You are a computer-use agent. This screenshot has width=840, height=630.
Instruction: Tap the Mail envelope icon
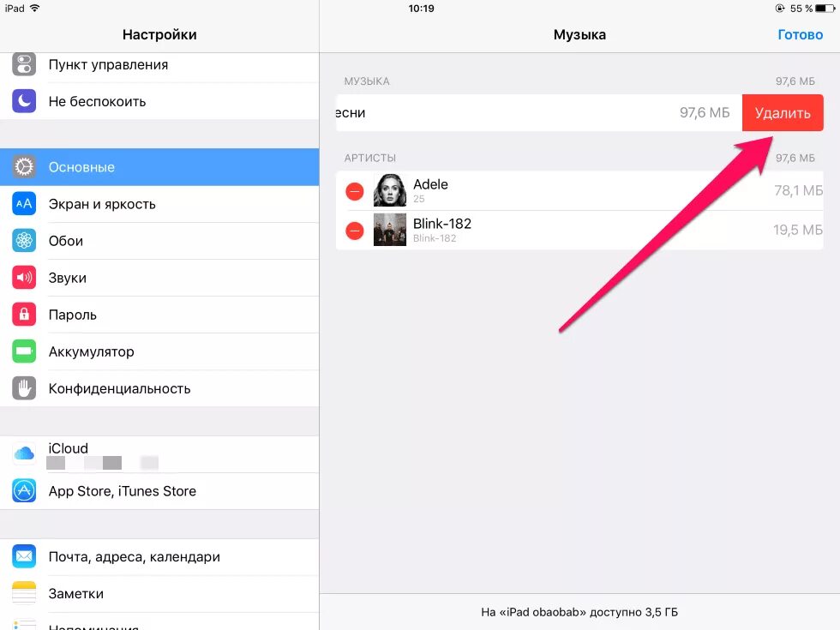[x=24, y=556]
